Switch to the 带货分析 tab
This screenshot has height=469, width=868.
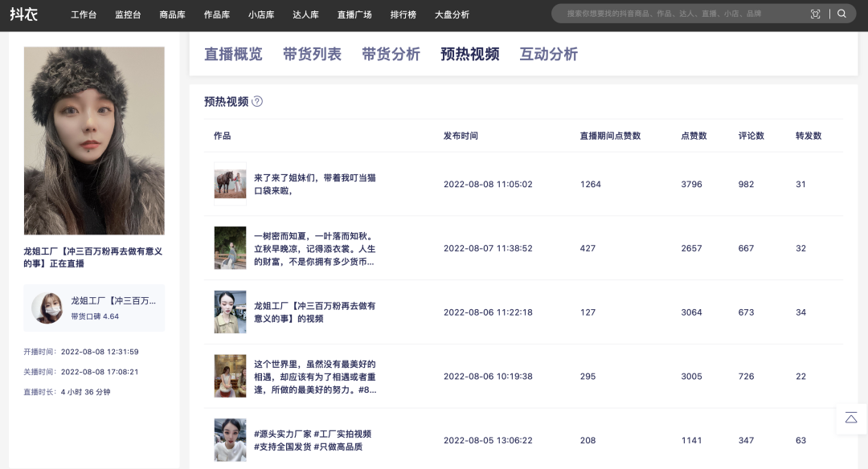pyautogui.click(x=391, y=54)
